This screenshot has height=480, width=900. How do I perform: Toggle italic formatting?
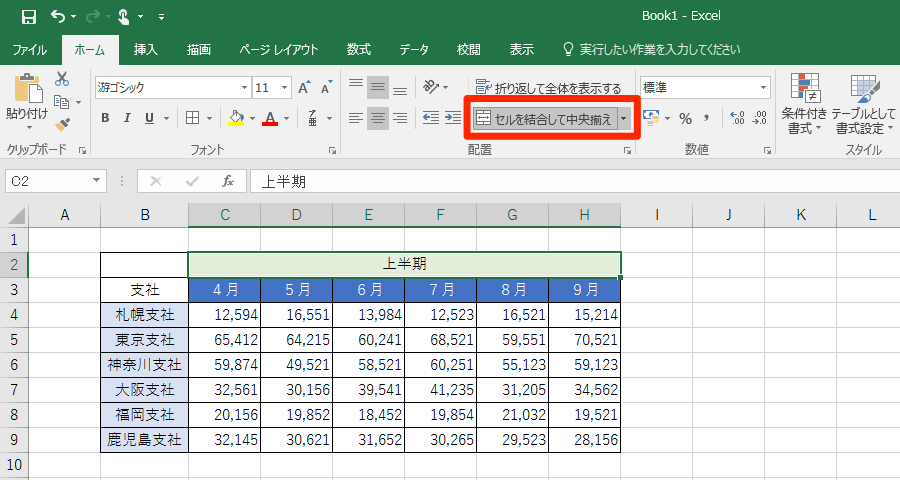point(127,118)
